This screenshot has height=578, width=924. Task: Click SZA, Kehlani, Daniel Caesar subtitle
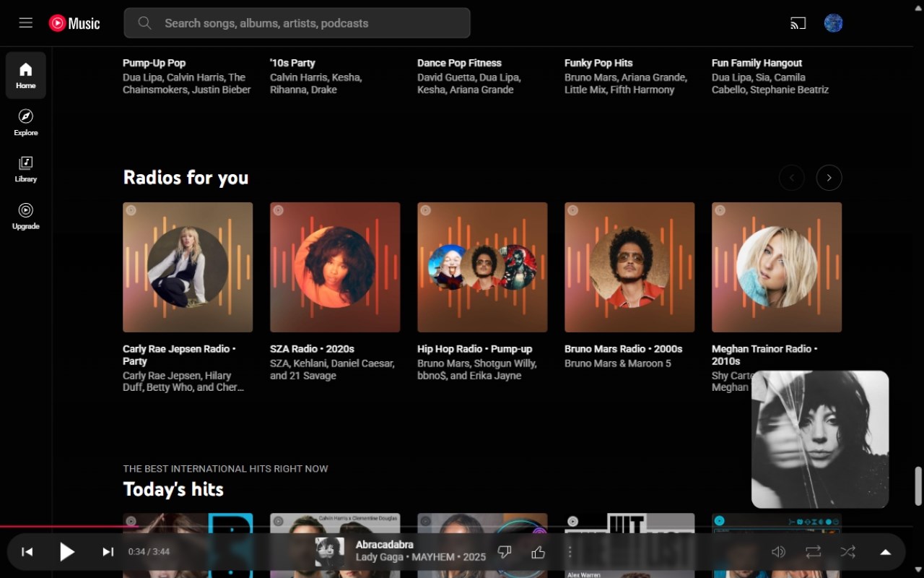coord(332,369)
